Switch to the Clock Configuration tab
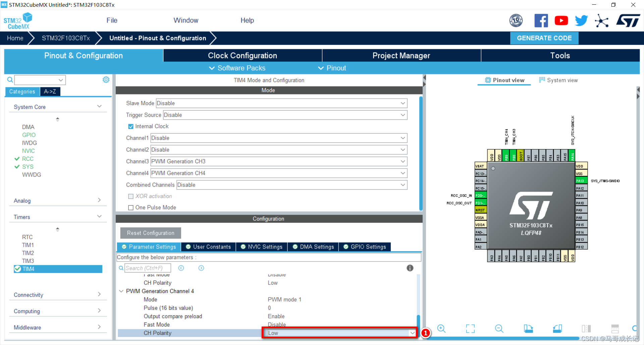The image size is (644, 345). 243,56
